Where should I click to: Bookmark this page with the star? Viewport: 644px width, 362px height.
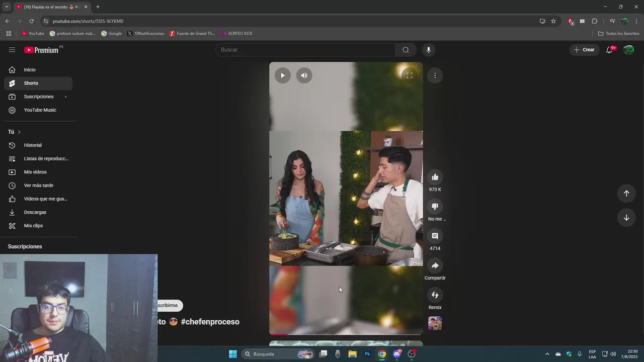point(553,21)
